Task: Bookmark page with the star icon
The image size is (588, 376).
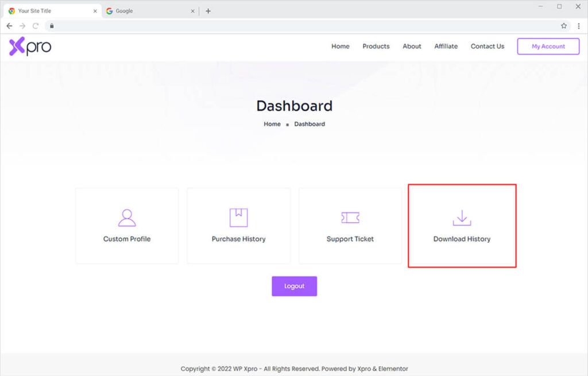Action: (564, 26)
